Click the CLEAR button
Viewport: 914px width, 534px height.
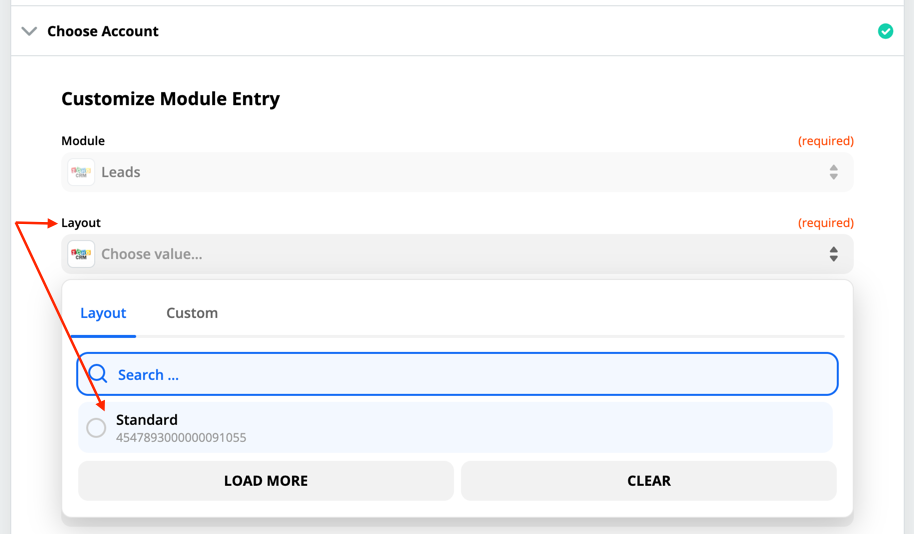pos(649,480)
